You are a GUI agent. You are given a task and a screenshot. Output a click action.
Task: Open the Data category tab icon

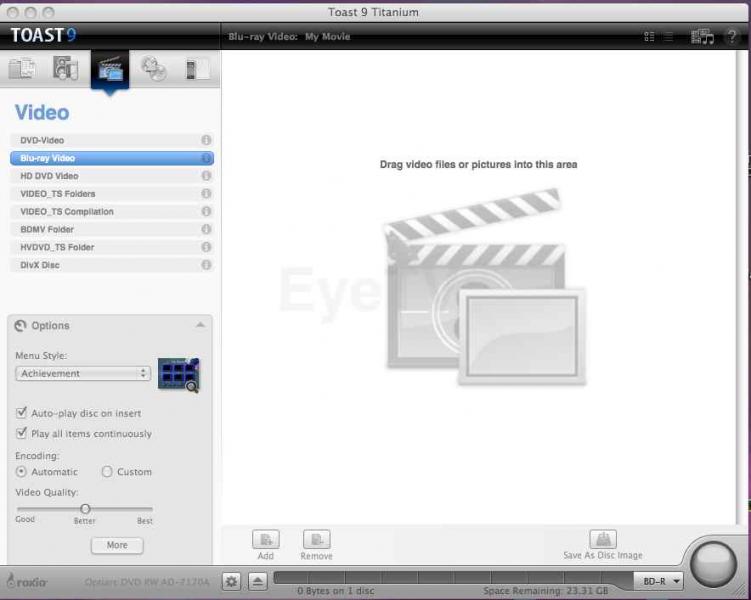click(x=22, y=69)
